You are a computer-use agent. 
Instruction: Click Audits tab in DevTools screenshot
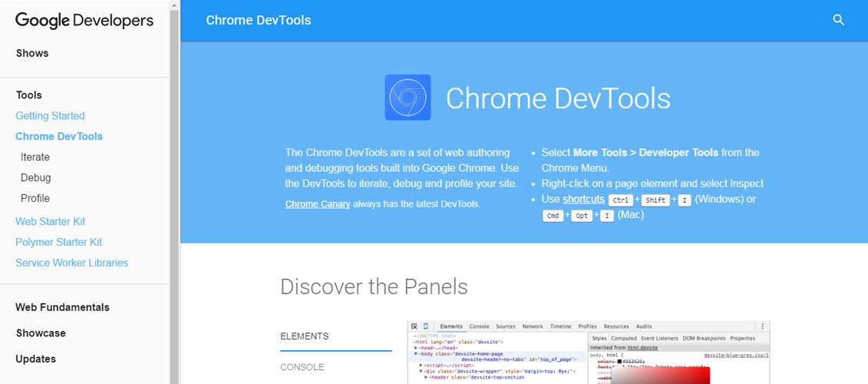point(644,326)
